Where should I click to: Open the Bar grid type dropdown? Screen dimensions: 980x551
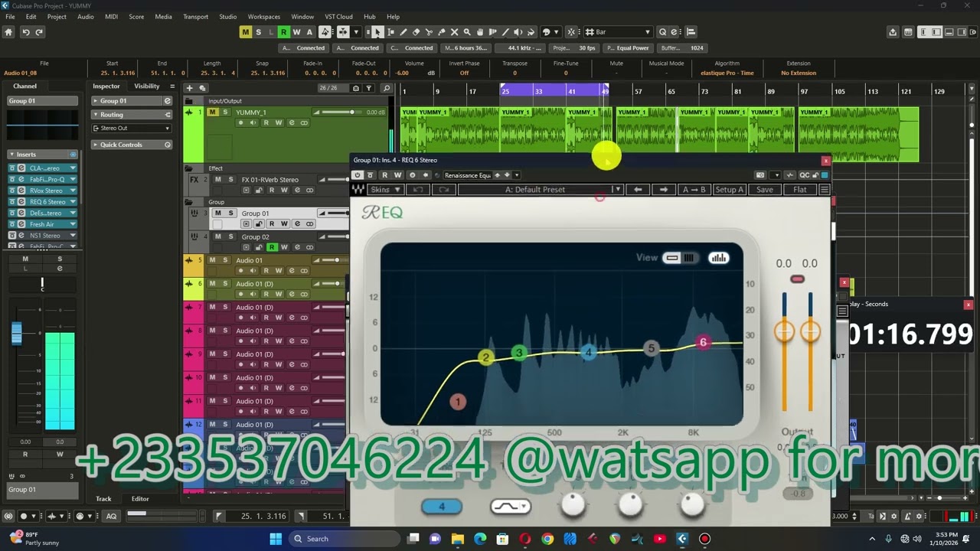(x=619, y=32)
